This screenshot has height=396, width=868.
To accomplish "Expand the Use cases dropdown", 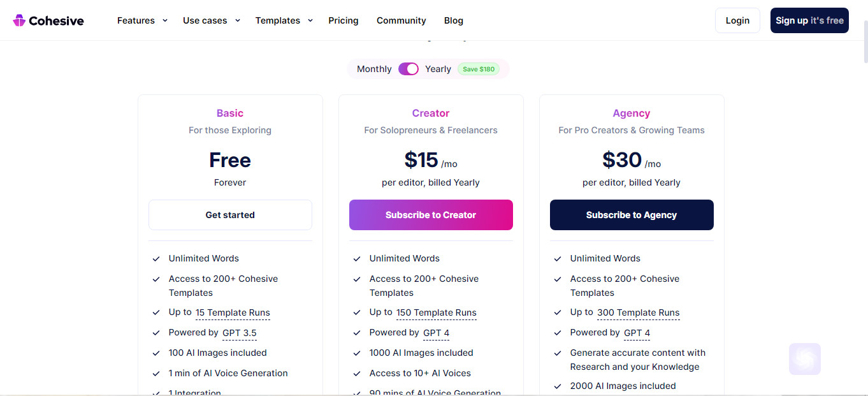I will click(212, 20).
